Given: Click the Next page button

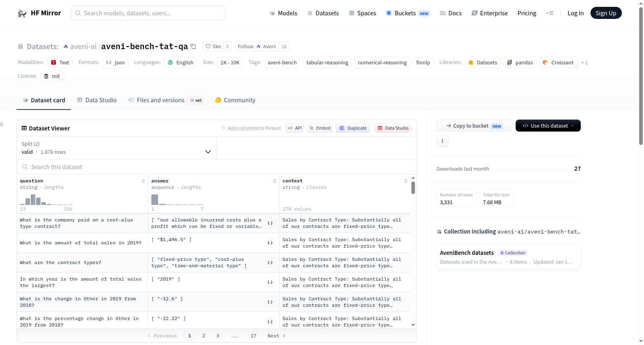Looking at the screenshot, I should point(277,336).
